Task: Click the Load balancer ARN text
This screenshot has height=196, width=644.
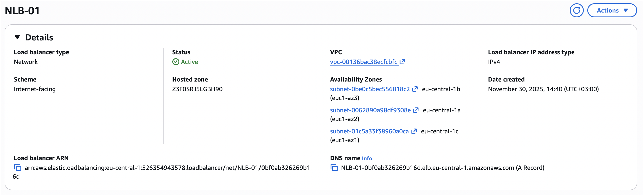Action: point(167,168)
